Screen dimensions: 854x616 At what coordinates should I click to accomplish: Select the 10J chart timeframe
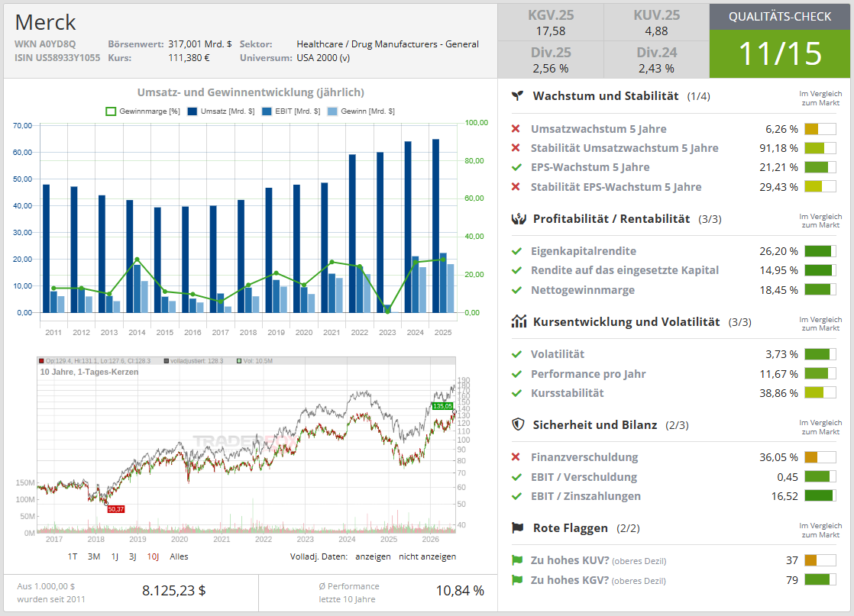coord(153,556)
